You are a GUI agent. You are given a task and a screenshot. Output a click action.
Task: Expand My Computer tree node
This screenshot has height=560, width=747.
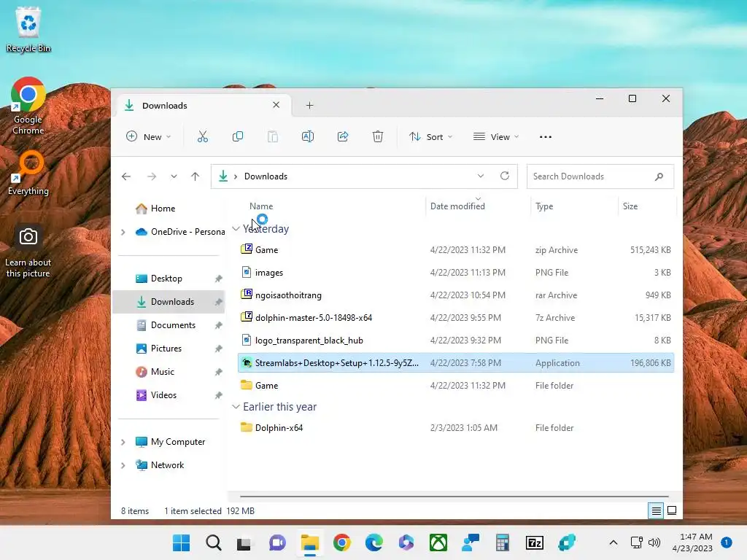click(x=123, y=442)
